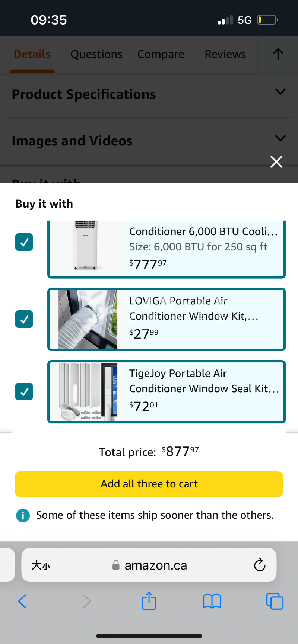Tap the page size text settings icon
The width and height of the screenshot is (298, 644).
[x=41, y=565]
